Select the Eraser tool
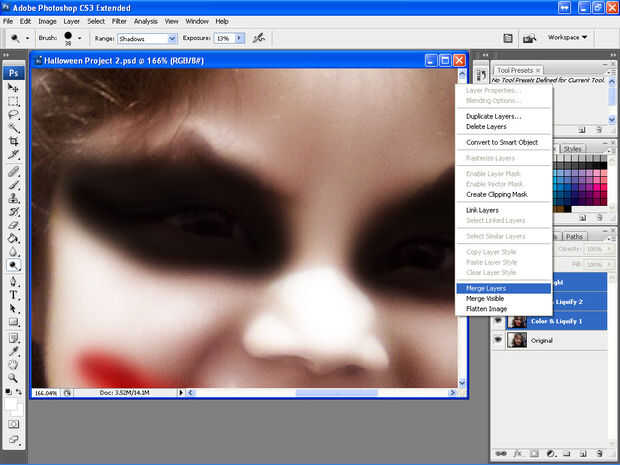This screenshot has width=620, height=465. [x=13, y=225]
